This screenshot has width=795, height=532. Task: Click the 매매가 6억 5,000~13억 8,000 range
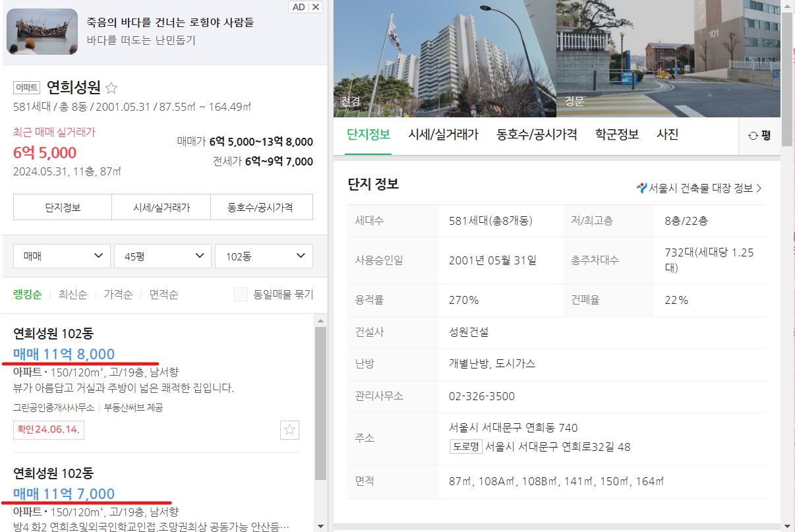pos(245,142)
